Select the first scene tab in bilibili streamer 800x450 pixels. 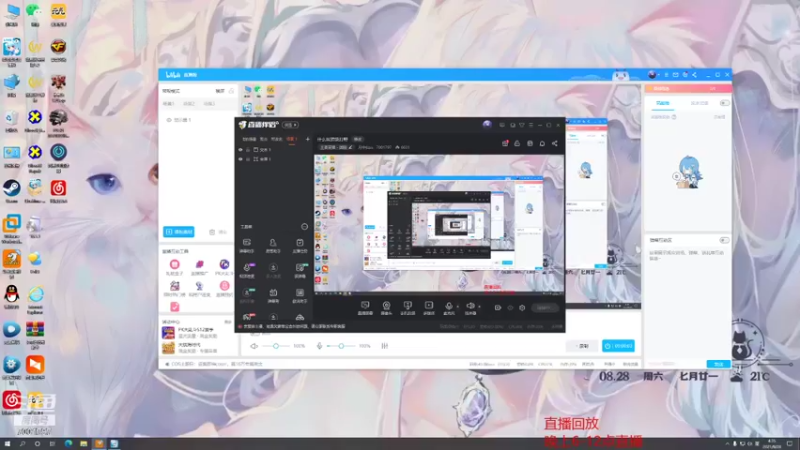pos(168,104)
